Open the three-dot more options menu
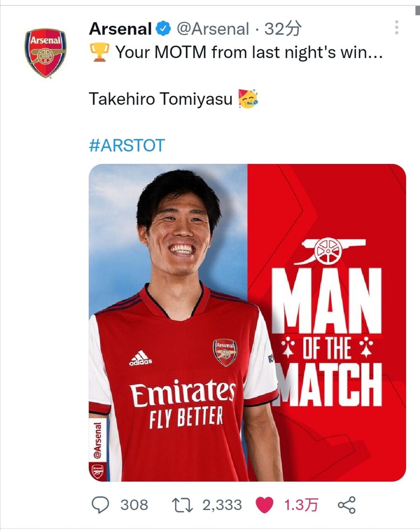420x531 pixels. click(x=397, y=28)
